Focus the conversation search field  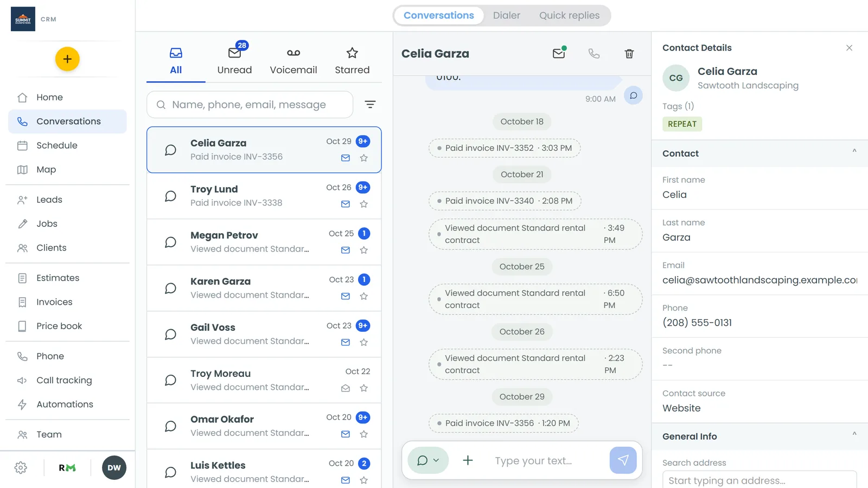pyautogui.click(x=250, y=105)
